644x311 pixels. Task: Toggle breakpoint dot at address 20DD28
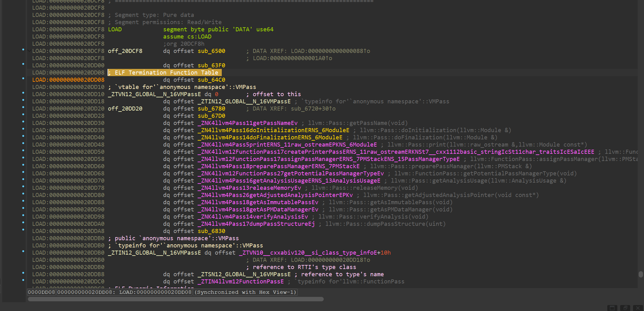coord(23,115)
